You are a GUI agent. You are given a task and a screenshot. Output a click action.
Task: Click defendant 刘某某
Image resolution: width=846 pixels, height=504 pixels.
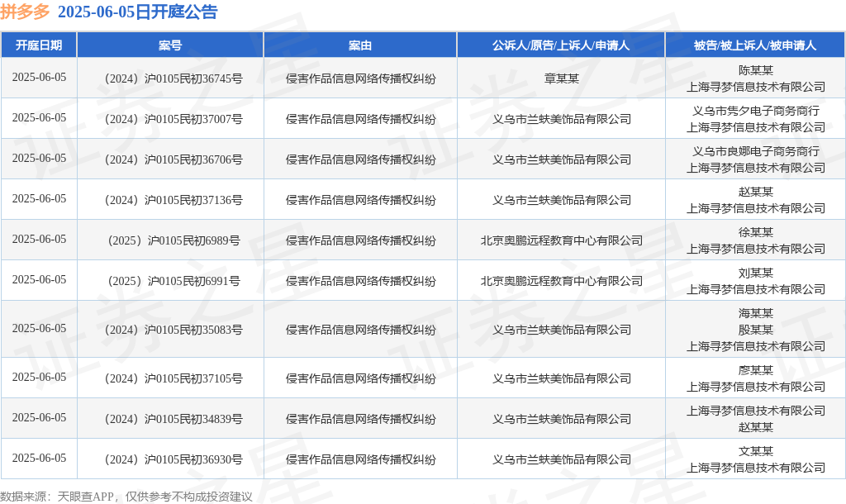tap(755, 273)
